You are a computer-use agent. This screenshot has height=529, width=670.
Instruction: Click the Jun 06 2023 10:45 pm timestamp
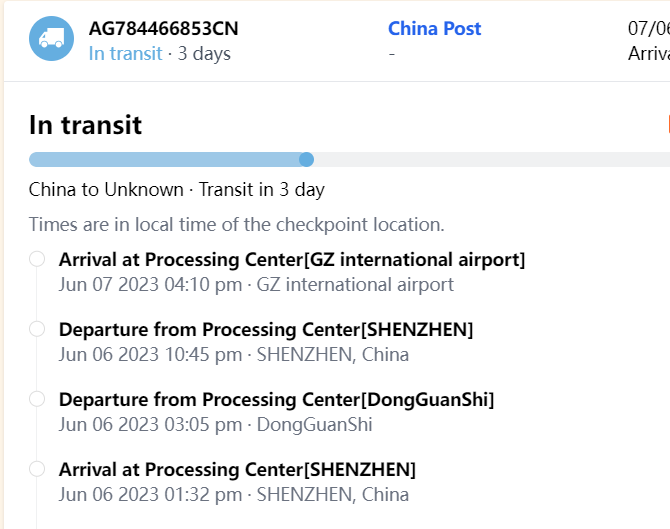(150, 355)
